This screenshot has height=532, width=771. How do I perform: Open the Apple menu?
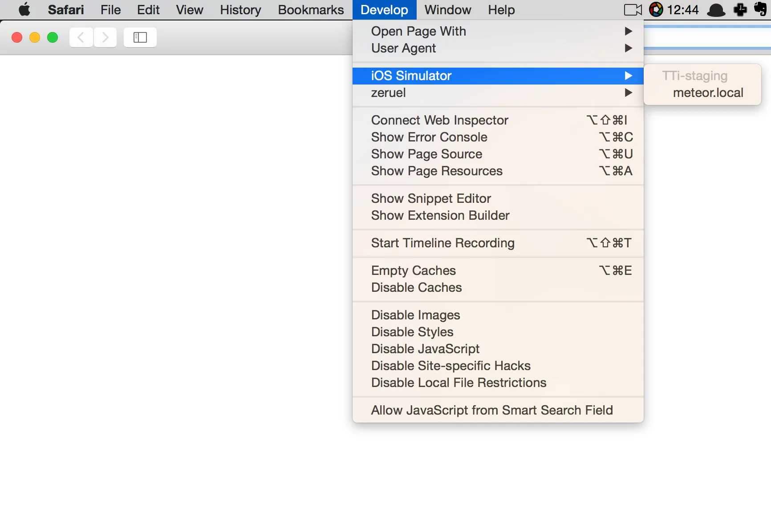click(x=24, y=10)
